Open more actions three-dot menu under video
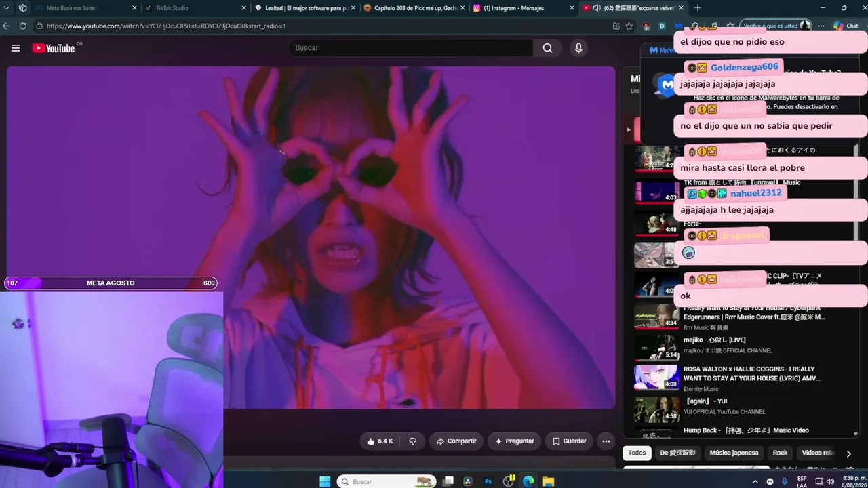Image resolution: width=868 pixels, height=488 pixels. pyautogui.click(x=606, y=441)
